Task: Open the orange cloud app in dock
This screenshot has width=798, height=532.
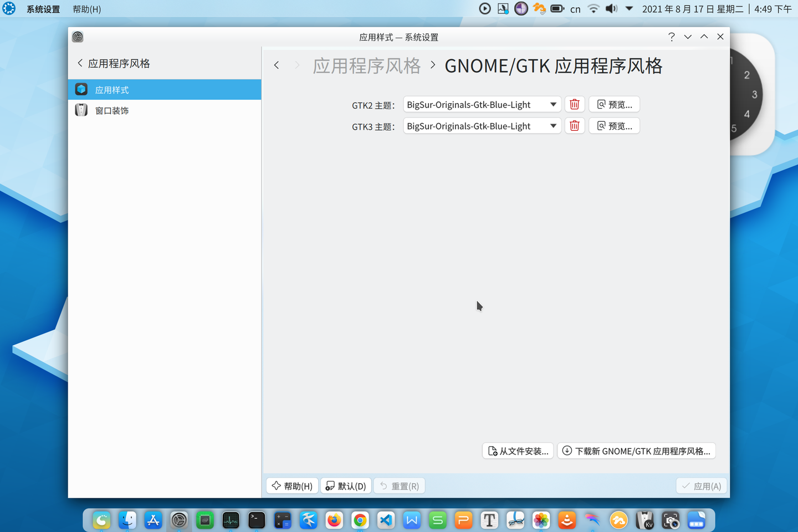Action: coord(618,520)
